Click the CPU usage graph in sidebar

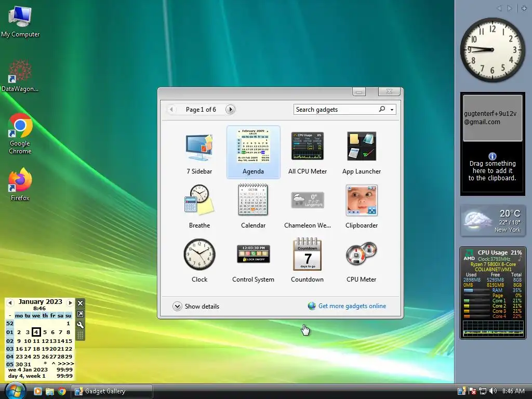[x=493, y=328]
